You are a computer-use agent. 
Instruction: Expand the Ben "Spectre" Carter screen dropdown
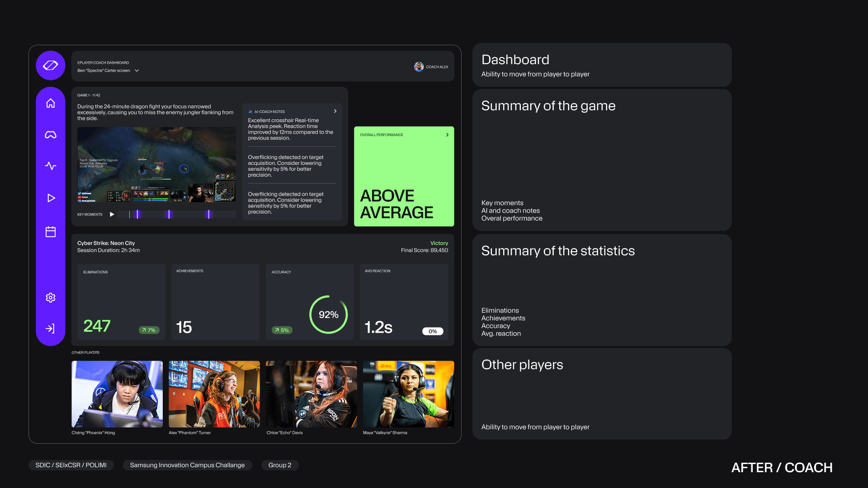tap(137, 70)
